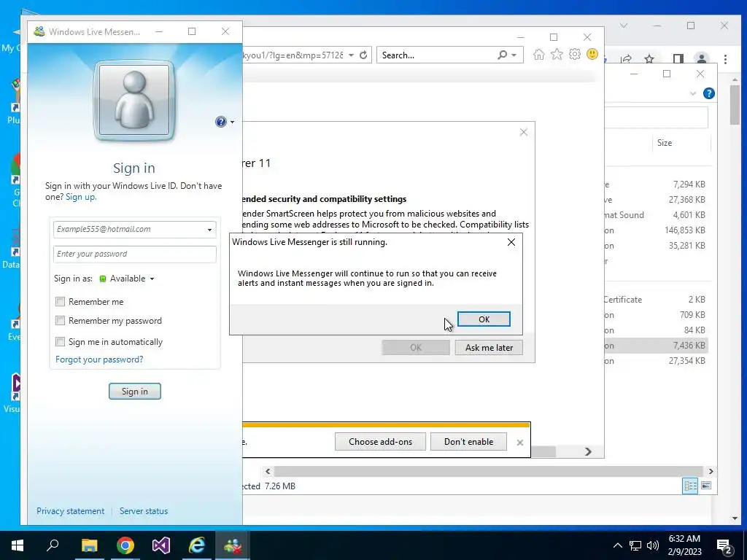Open the notification center icon

point(724,546)
